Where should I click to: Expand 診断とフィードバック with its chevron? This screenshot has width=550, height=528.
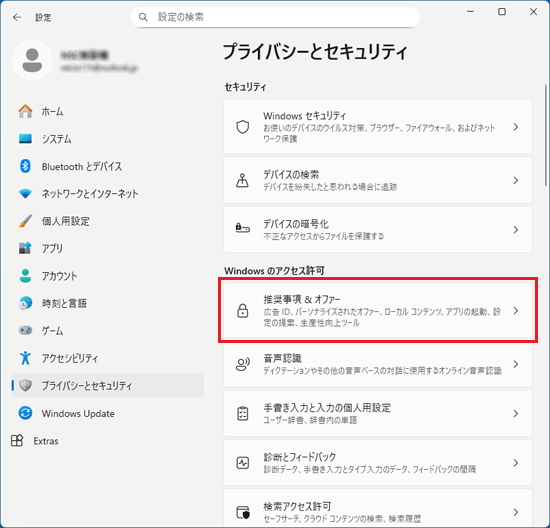(x=516, y=463)
